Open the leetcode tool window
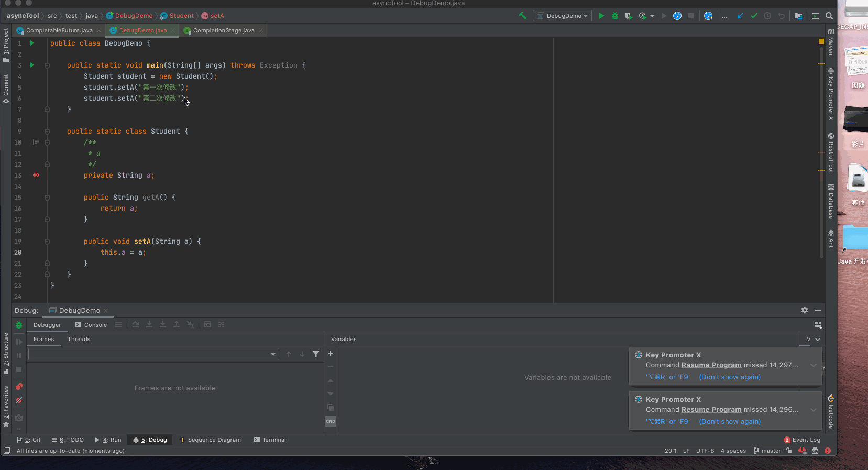 pos(831,412)
